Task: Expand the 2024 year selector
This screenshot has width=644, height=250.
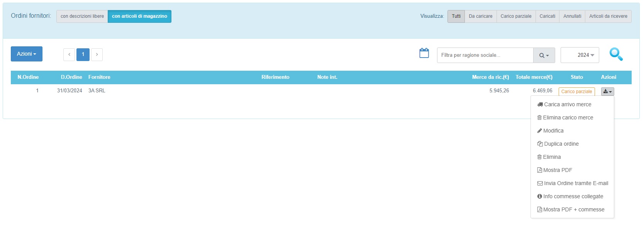Action: pyautogui.click(x=580, y=55)
